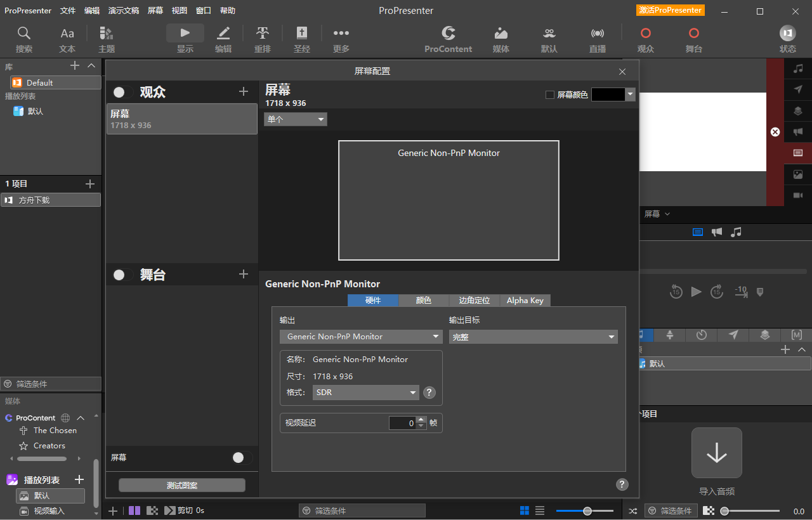Click the help icon next to the SDR format
This screenshot has width=812, height=520.
tap(429, 393)
